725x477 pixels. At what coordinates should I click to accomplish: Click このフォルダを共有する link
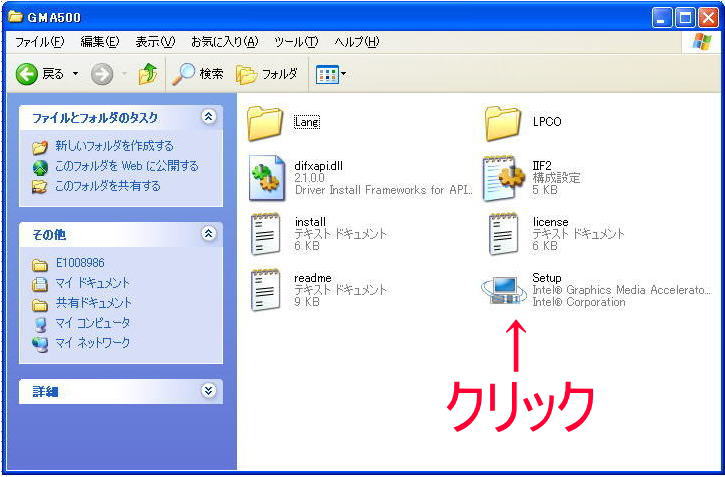coord(108,186)
